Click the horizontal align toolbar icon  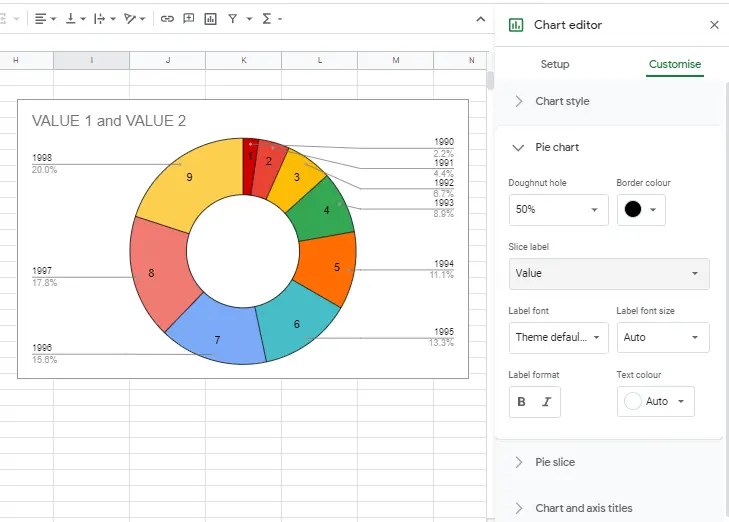tap(40, 19)
